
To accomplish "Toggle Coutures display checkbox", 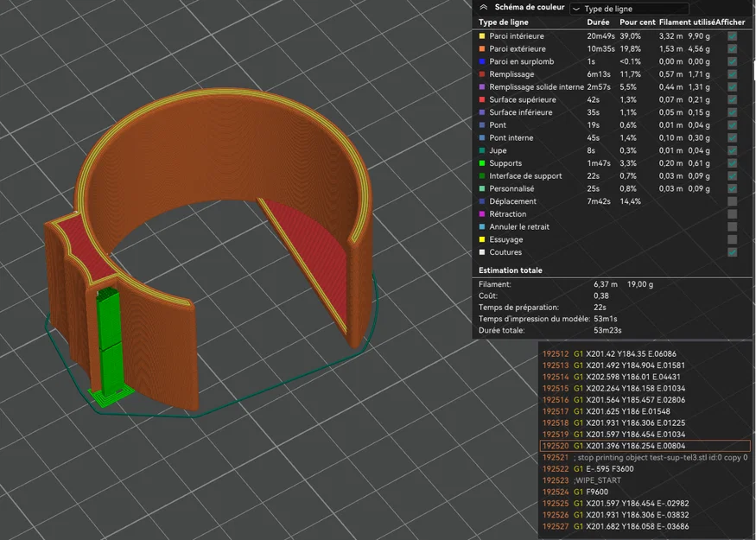I will click(732, 252).
